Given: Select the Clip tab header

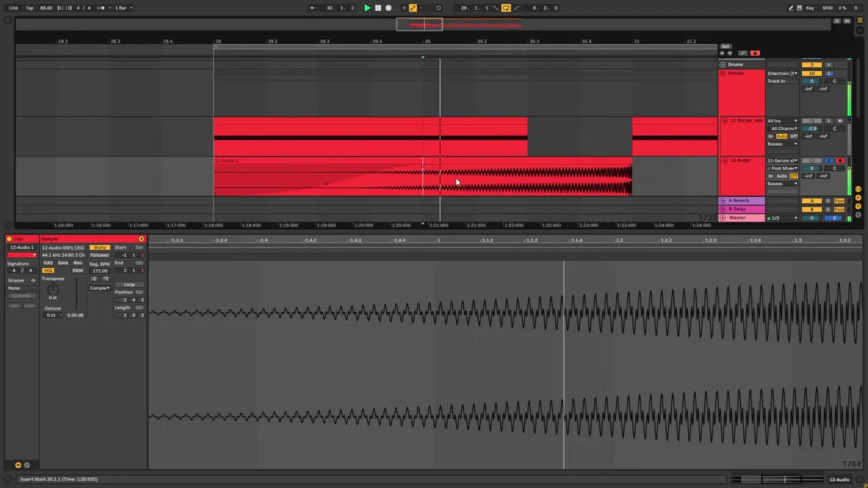Looking at the screenshot, I should (x=18, y=239).
